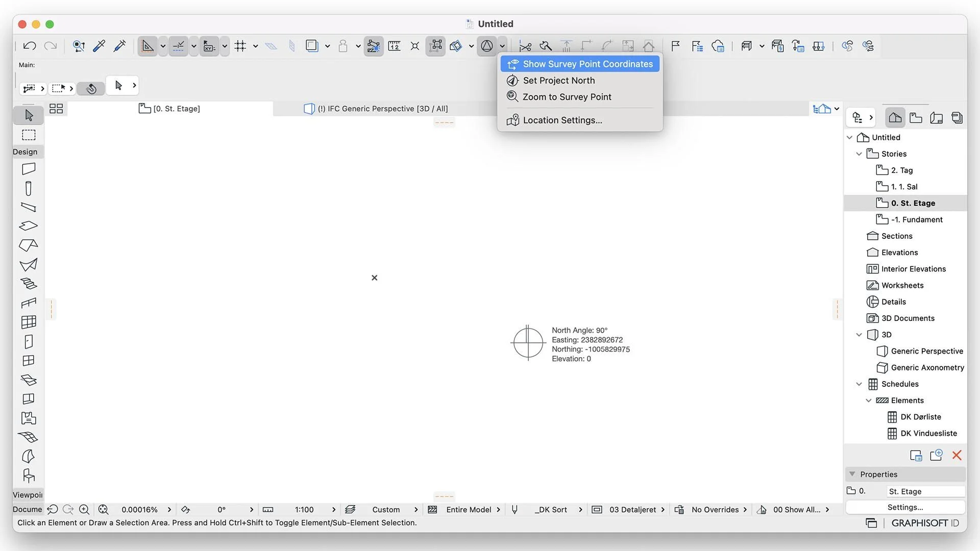980x551 pixels.
Task: Toggle the Guide Lines button
Action: (x=148, y=46)
